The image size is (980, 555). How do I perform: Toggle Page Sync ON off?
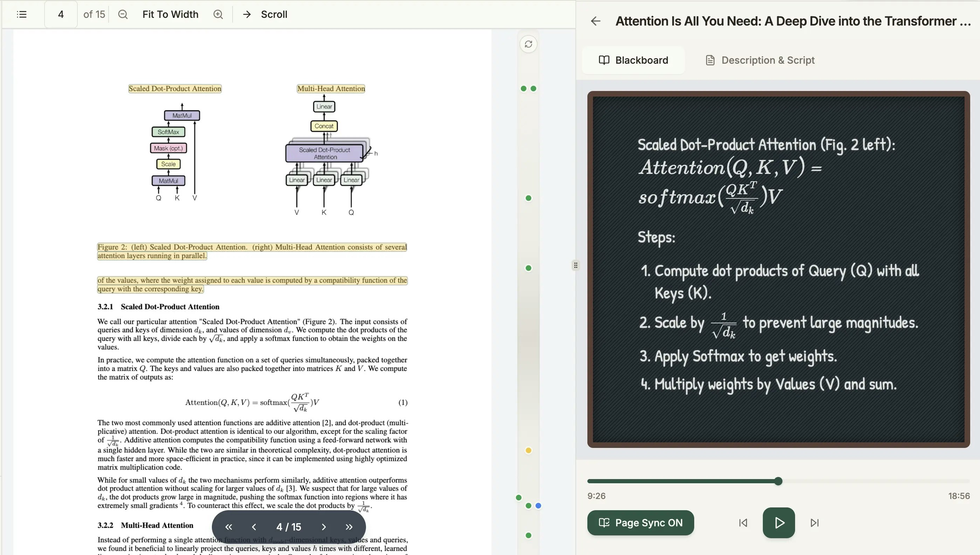tap(641, 522)
